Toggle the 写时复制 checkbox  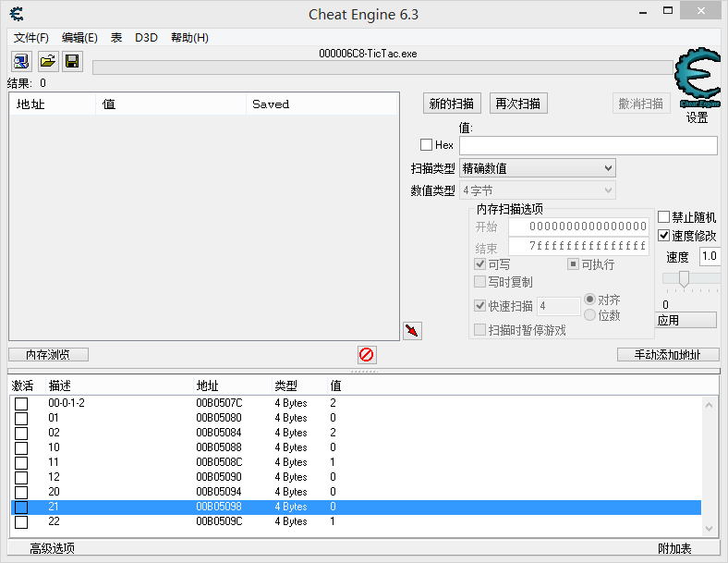click(x=480, y=281)
